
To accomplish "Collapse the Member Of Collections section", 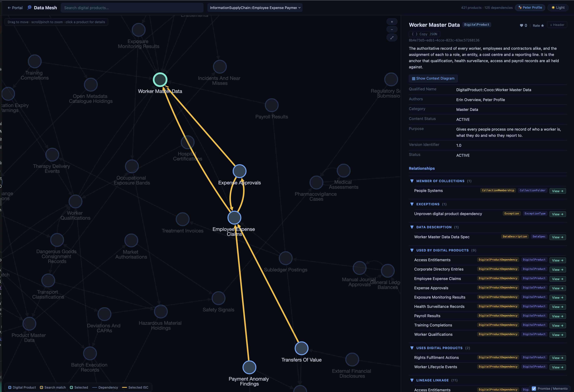I will [x=412, y=181].
